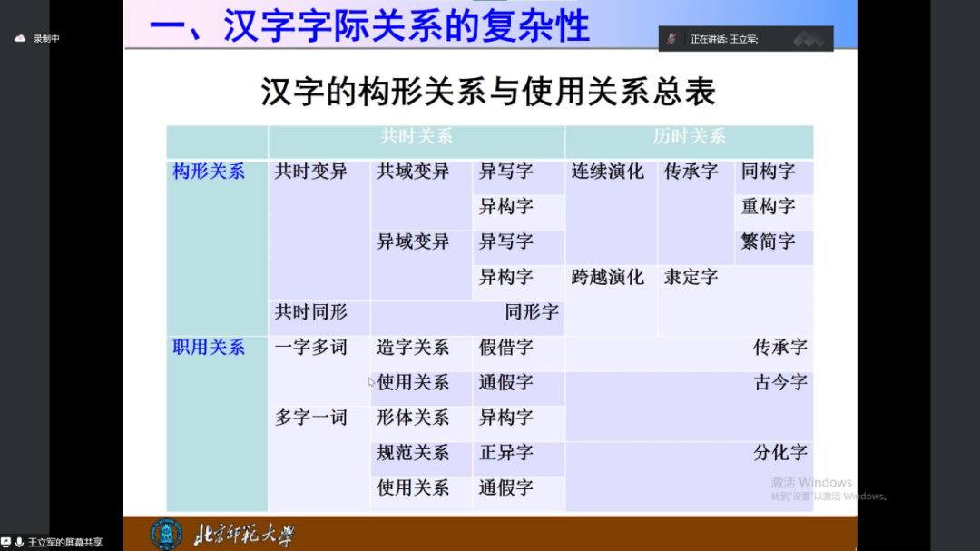Click the 古今字 table cell
The image size is (980, 551).
point(779,382)
